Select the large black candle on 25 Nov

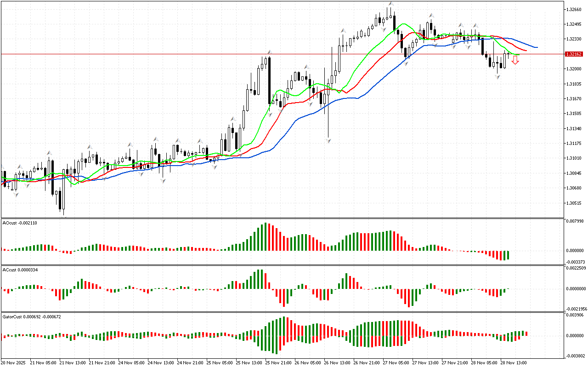269,80
